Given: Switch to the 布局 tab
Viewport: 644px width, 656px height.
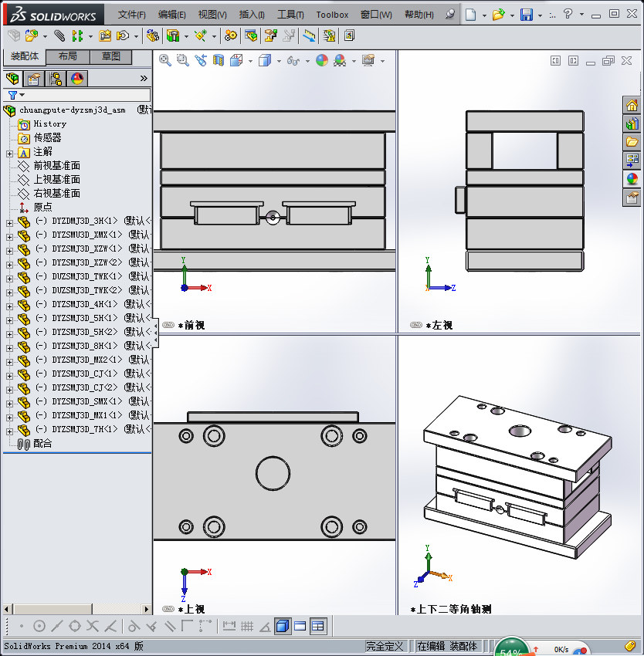Looking at the screenshot, I should (68, 56).
